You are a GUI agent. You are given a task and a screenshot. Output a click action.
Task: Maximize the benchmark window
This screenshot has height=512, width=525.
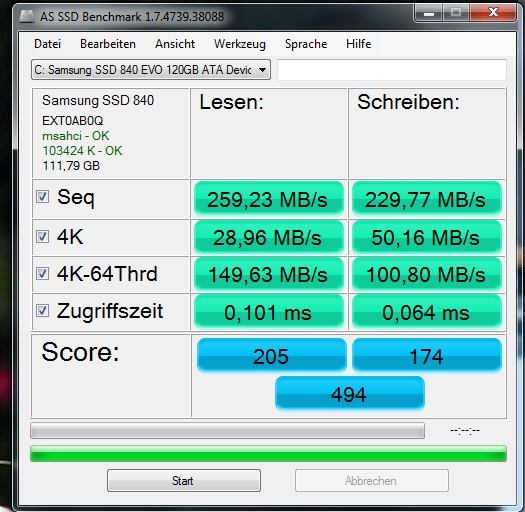point(456,13)
